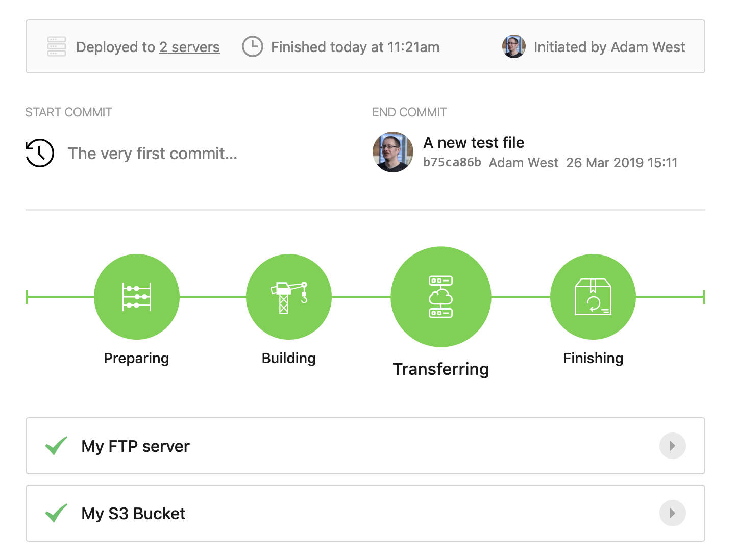Expand the My FTP server details
This screenshot has width=737, height=560.
[x=672, y=446]
